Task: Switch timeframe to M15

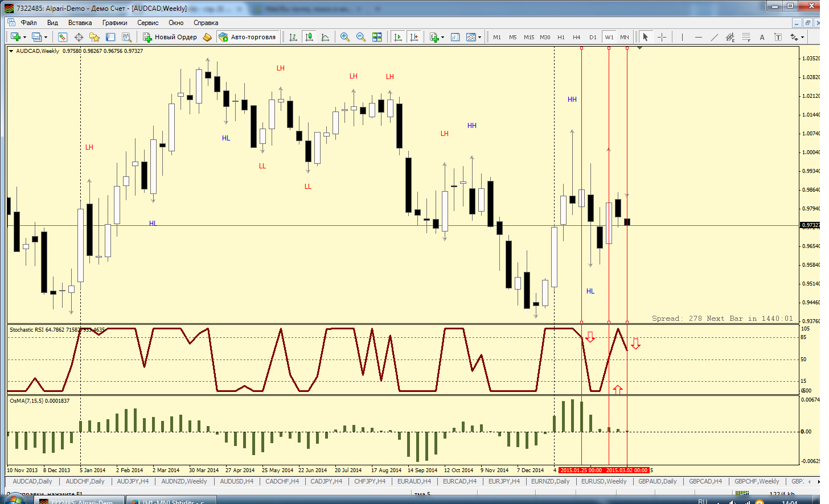Action: point(529,37)
